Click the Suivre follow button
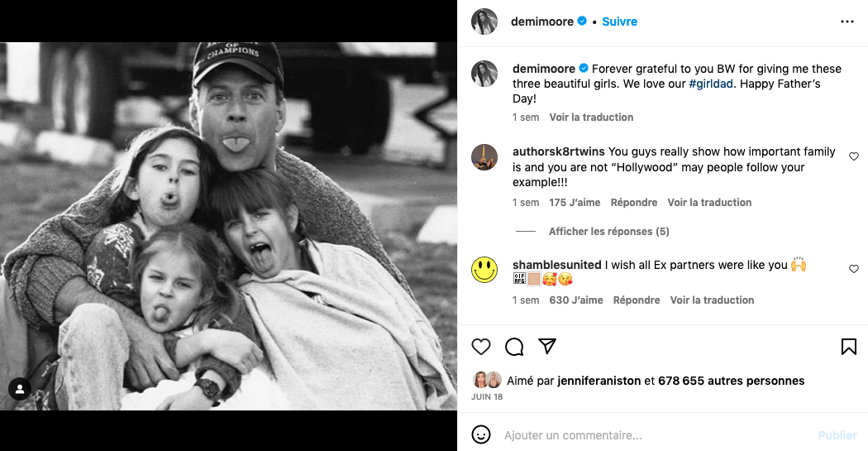The width and height of the screenshot is (868, 451). pos(619,22)
